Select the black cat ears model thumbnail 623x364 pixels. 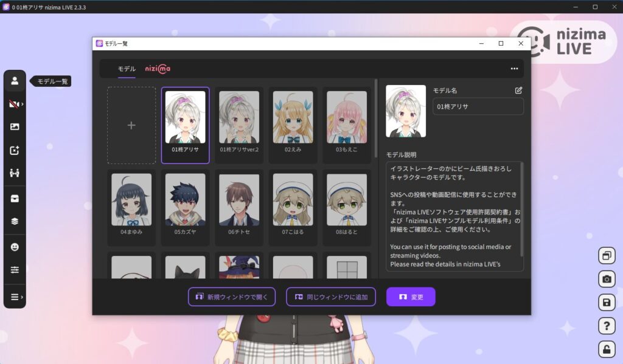pos(185,267)
